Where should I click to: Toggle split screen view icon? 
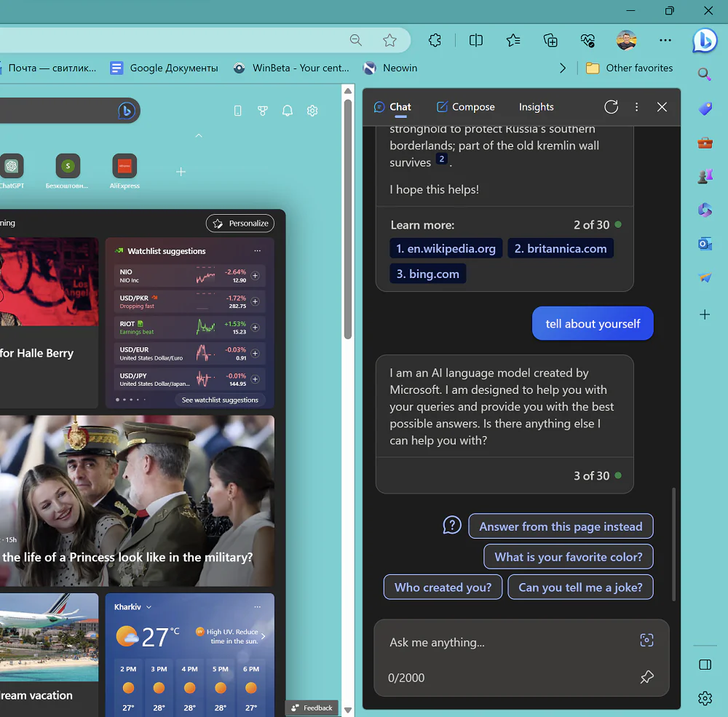476,41
